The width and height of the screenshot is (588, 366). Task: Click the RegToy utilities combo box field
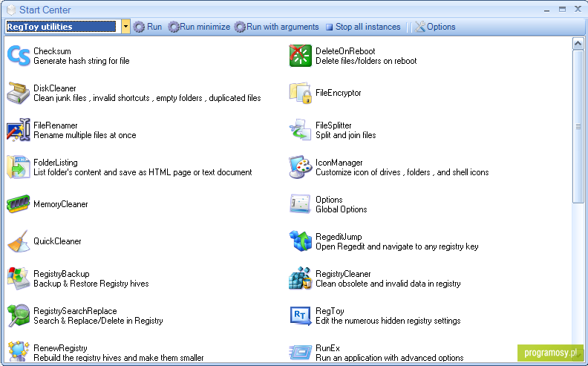[63, 27]
